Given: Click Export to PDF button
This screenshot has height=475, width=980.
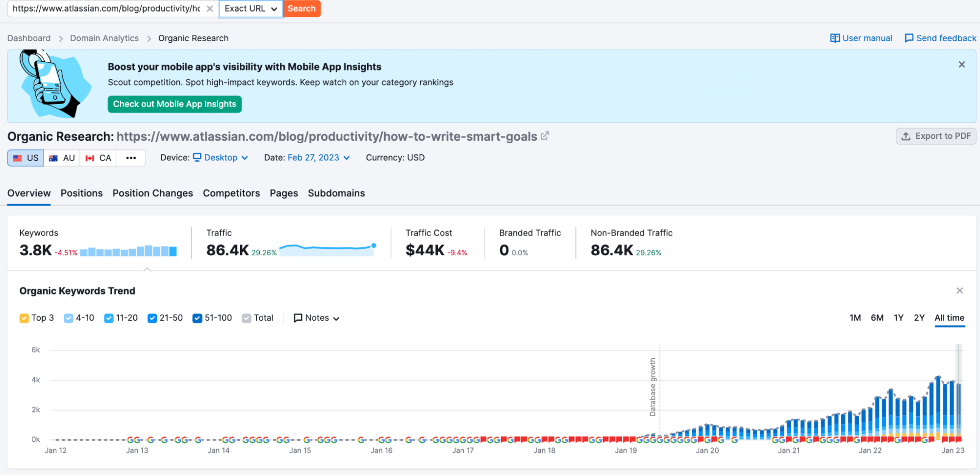Looking at the screenshot, I should click(x=936, y=136).
